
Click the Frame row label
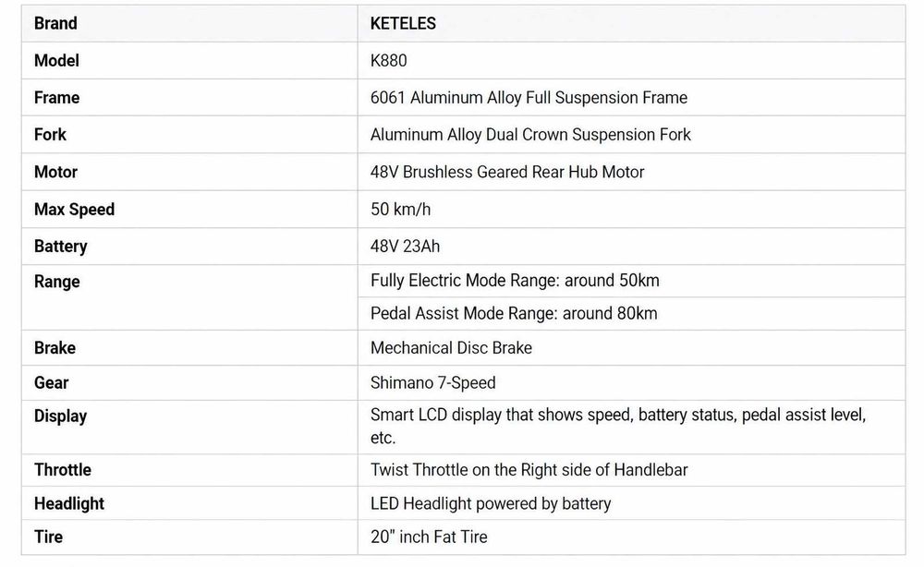click(x=56, y=98)
